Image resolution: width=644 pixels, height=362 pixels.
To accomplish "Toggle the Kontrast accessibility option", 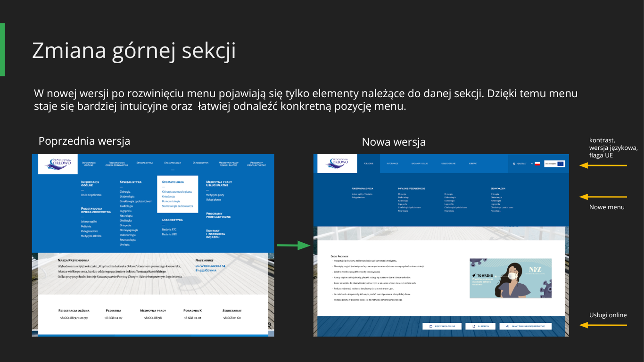I will (x=520, y=164).
